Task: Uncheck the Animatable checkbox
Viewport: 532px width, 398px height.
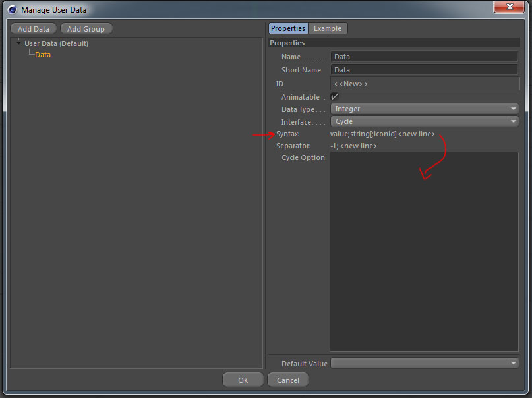Action: point(334,97)
